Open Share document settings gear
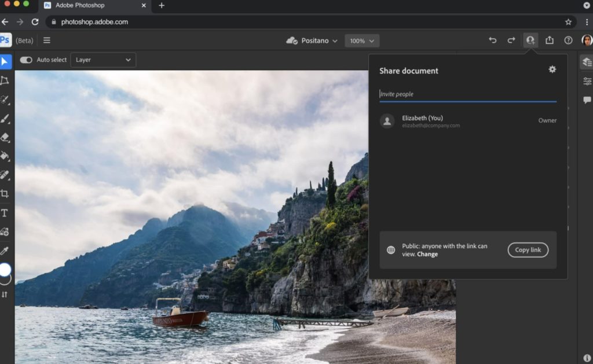Screen dimensions: 593x364 [552, 69]
